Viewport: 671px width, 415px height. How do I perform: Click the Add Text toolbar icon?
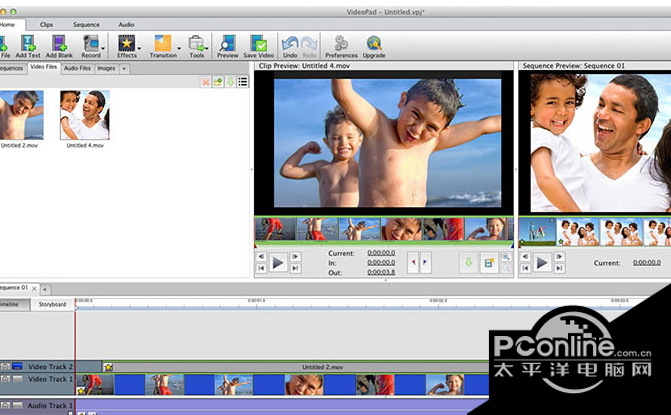(x=28, y=43)
